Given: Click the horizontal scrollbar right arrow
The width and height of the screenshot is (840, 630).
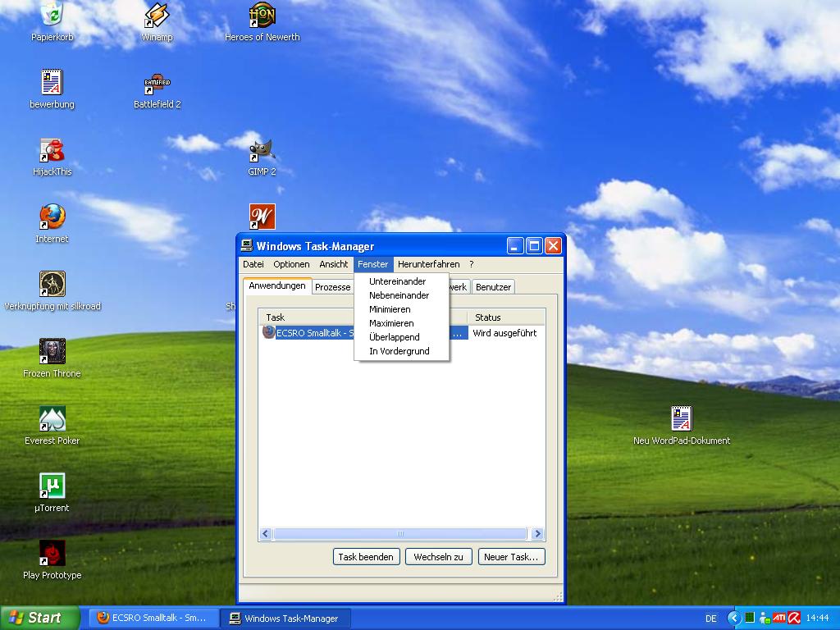Looking at the screenshot, I should point(537,534).
